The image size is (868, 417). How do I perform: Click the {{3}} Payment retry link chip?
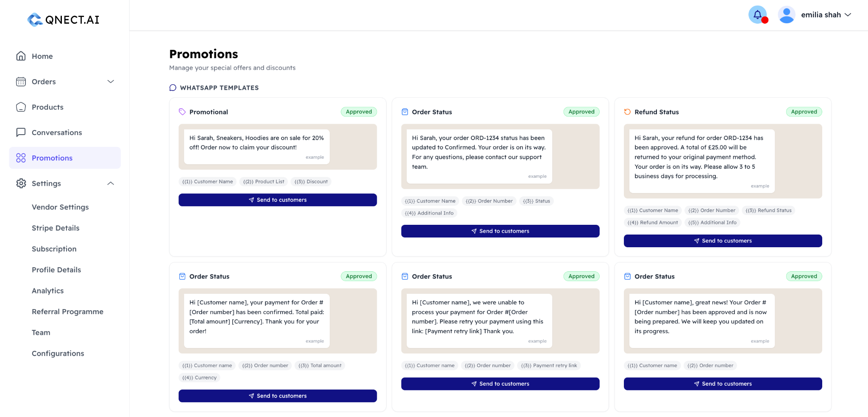pyautogui.click(x=549, y=366)
